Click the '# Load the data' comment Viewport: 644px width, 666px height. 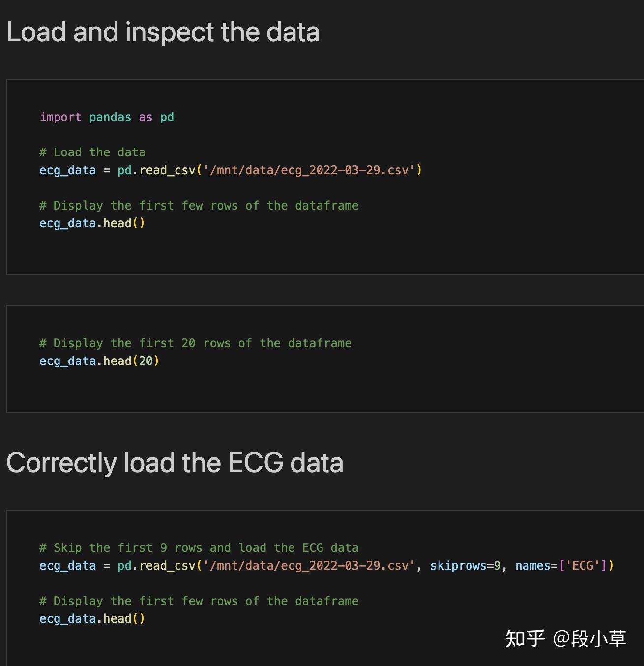coord(92,152)
